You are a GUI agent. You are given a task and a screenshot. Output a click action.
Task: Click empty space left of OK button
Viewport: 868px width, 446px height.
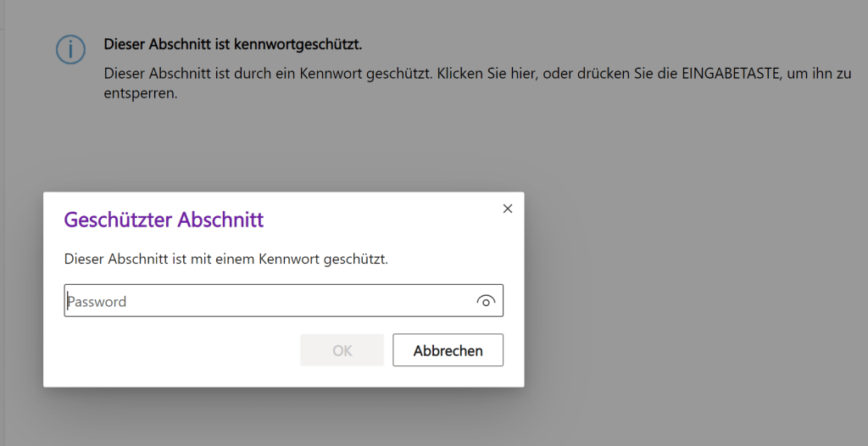click(178, 350)
